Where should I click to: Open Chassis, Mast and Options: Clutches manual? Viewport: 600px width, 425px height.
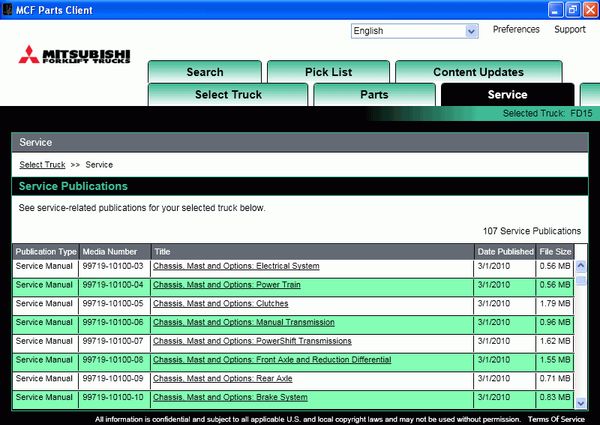click(220, 303)
